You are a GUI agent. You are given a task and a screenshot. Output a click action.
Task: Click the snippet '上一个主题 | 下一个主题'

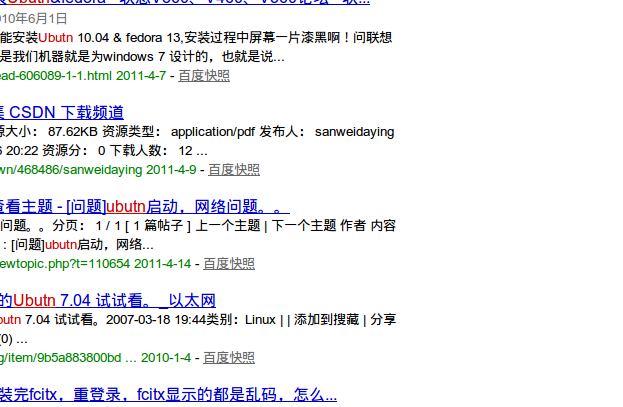[266, 226]
